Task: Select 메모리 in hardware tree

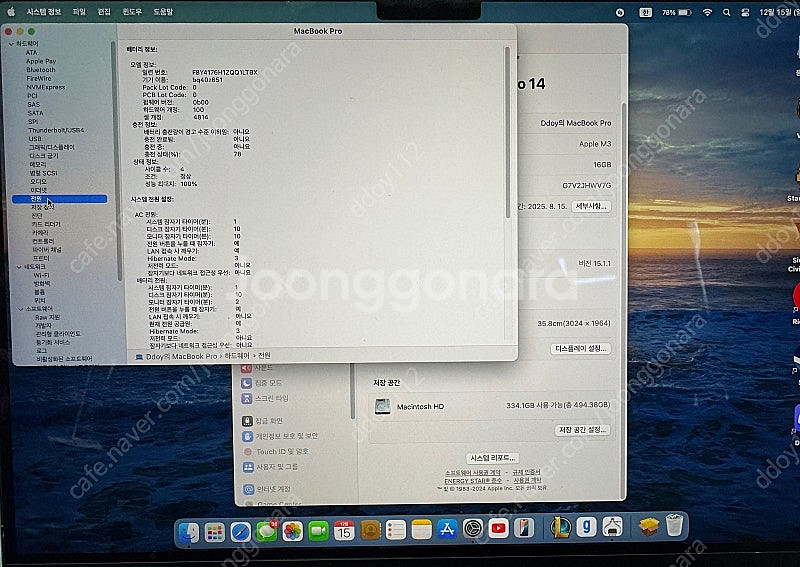Action: click(38, 164)
